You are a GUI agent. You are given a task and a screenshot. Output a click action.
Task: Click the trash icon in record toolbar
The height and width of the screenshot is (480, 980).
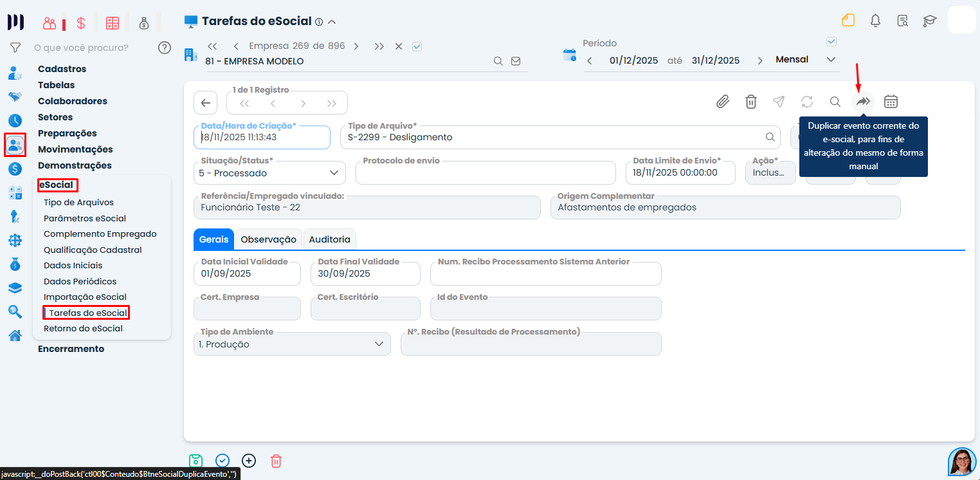click(x=750, y=102)
